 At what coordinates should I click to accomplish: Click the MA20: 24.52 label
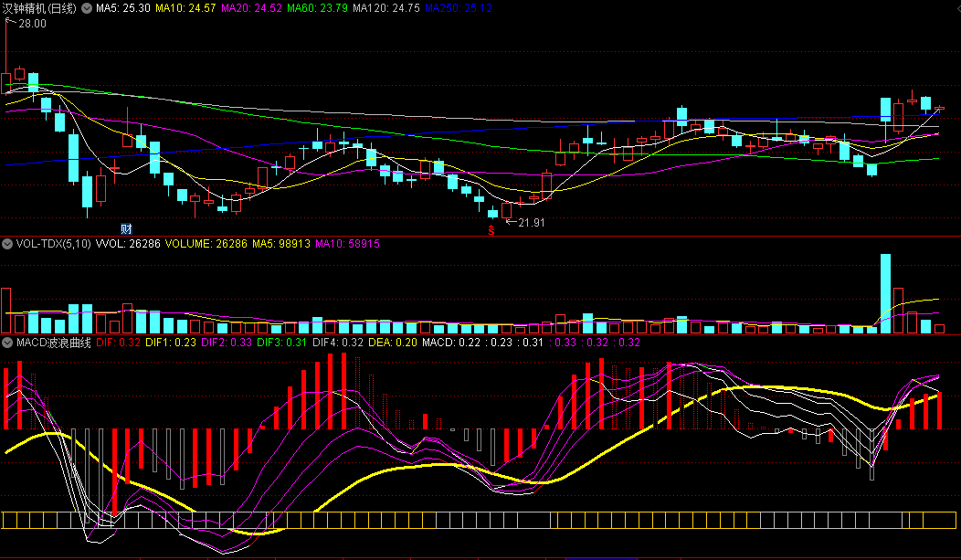251,8
